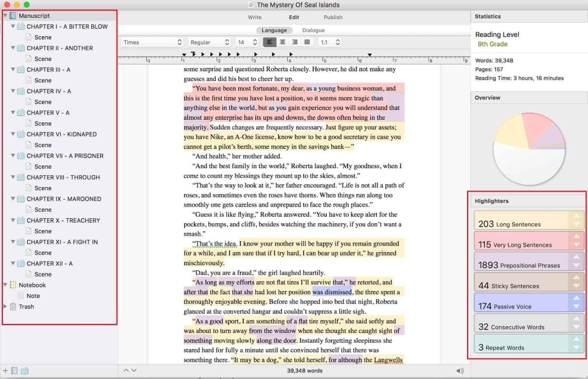
Task: Select left text alignment
Action: pos(270,42)
